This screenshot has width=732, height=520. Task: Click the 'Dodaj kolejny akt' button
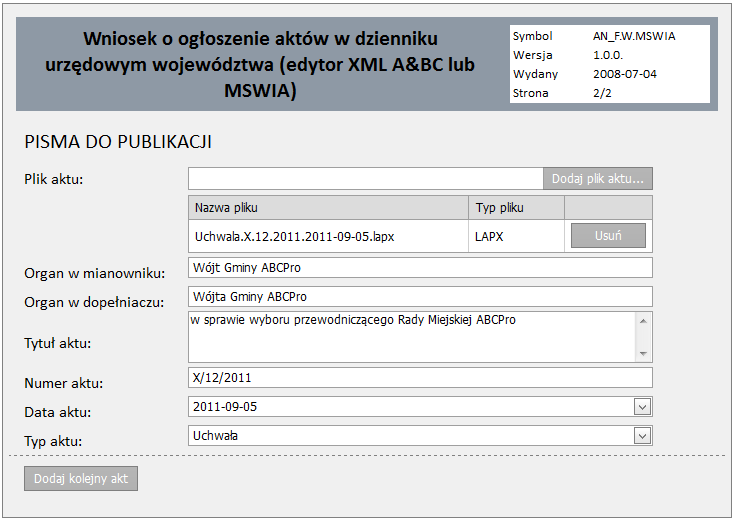(x=81, y=478)
